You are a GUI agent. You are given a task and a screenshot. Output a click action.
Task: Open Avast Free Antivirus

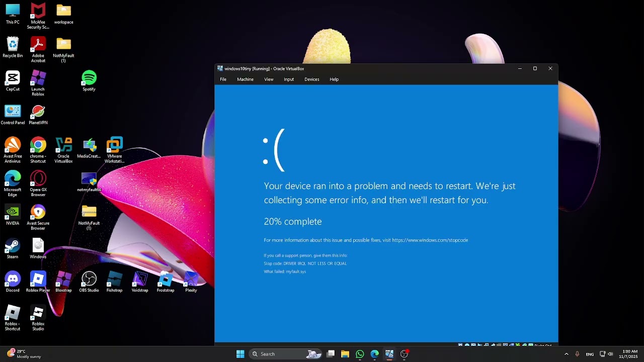tap(13, 150)
